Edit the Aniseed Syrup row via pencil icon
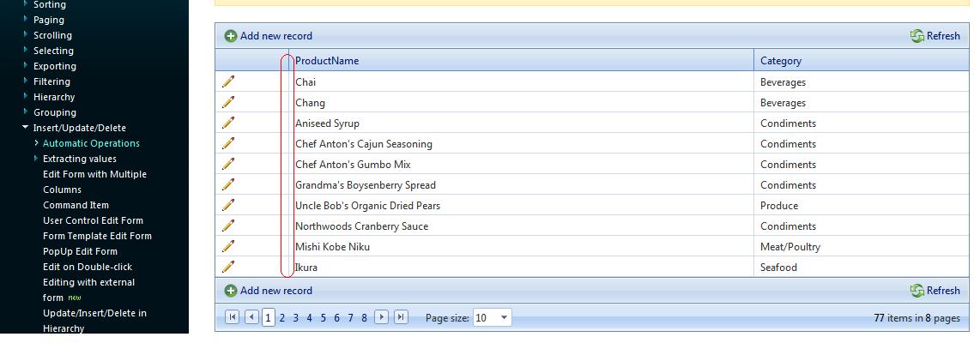Screen dimensions: 980x343 point(228,123)
